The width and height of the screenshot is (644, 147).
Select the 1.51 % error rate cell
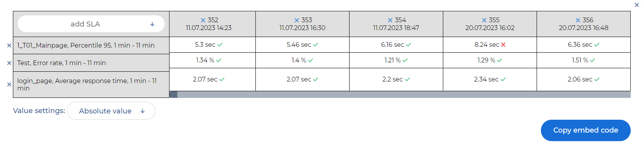583,60
